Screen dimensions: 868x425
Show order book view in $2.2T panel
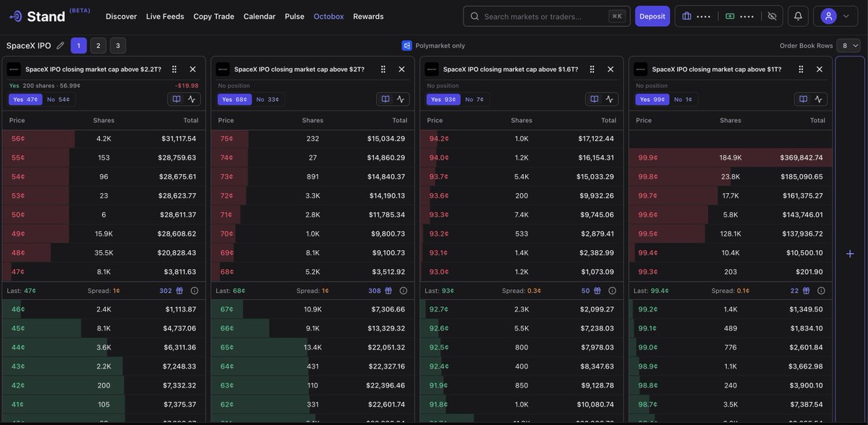176,99
